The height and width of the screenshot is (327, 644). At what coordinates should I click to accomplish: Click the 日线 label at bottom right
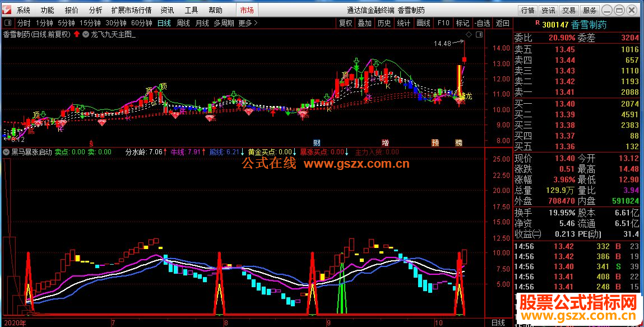pos(498,323)
